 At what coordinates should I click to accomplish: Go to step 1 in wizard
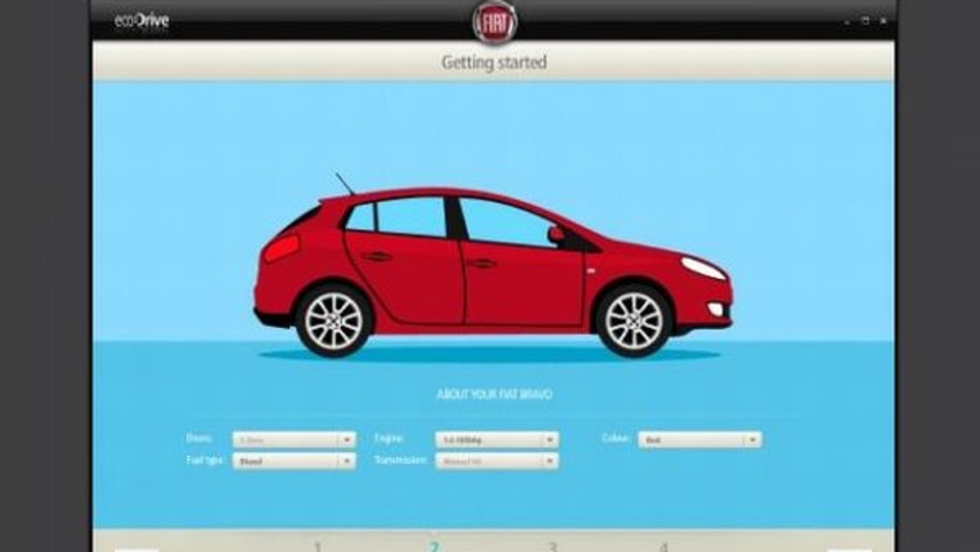coord(318,546)
